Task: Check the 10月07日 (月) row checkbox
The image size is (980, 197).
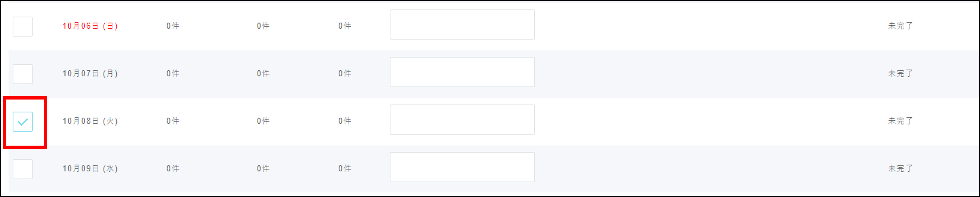Action: (23, 74)
